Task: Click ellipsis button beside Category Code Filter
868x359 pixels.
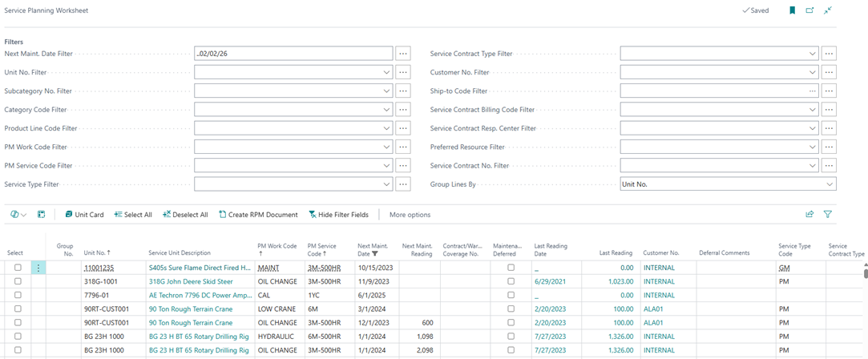Action: coord(403,110)
